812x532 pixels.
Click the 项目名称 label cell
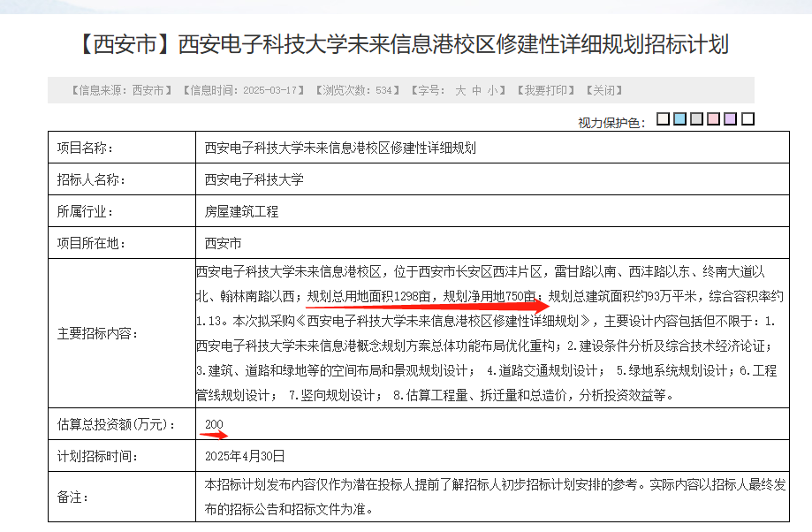tap(122, 148)
